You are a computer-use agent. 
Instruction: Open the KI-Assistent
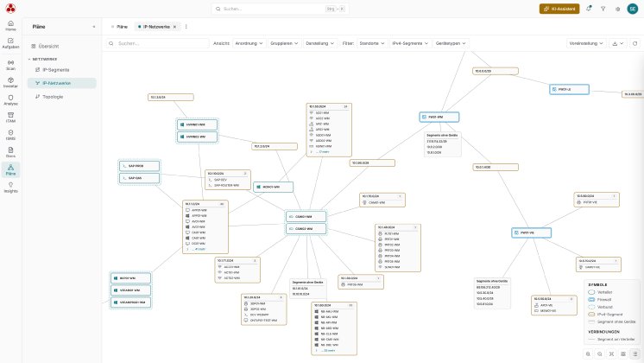(x=559, y=9)
